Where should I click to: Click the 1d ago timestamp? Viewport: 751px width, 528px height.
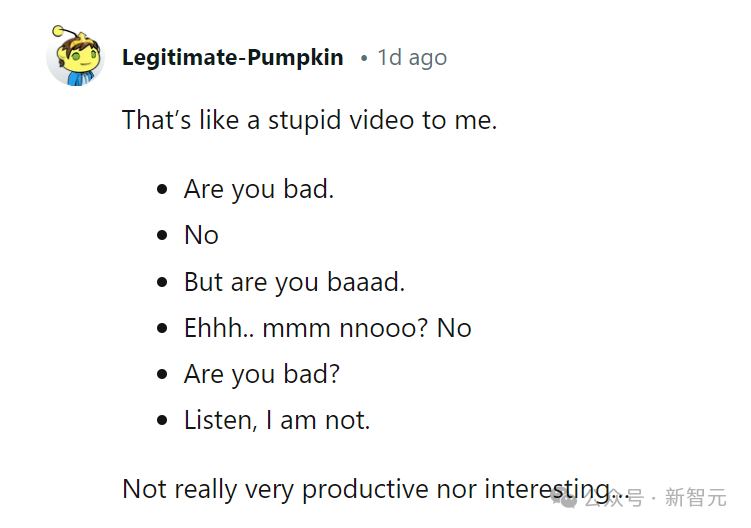(412, 58)
